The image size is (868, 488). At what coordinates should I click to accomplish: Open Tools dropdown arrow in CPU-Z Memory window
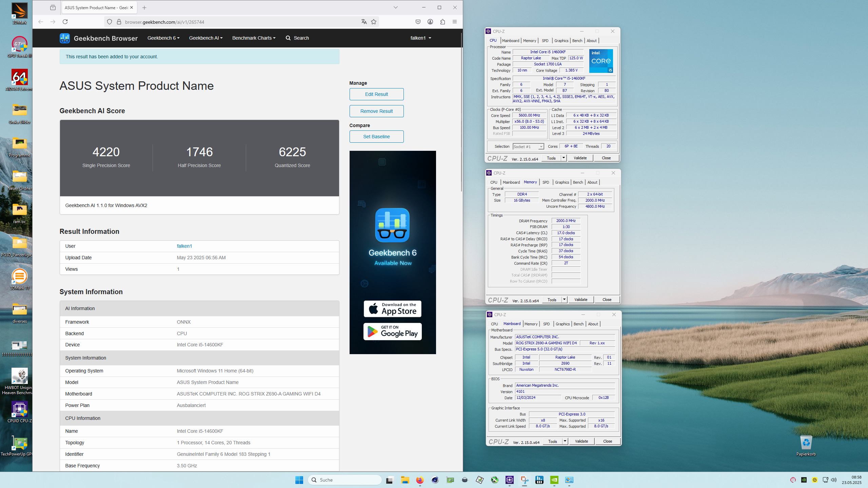(x=564, y=300)
